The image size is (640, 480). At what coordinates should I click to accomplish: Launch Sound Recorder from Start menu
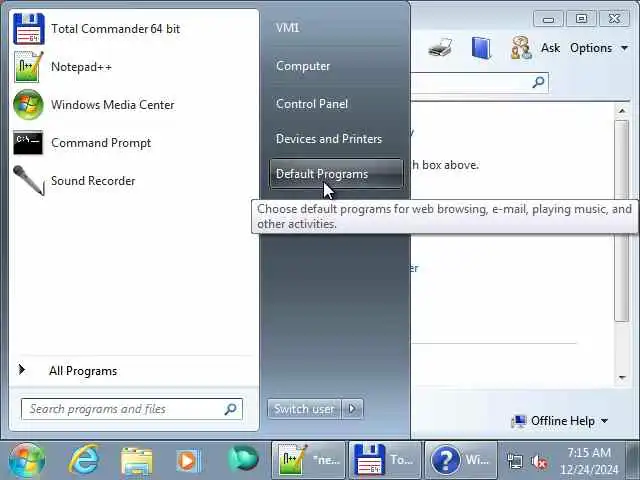click(134, 181)
